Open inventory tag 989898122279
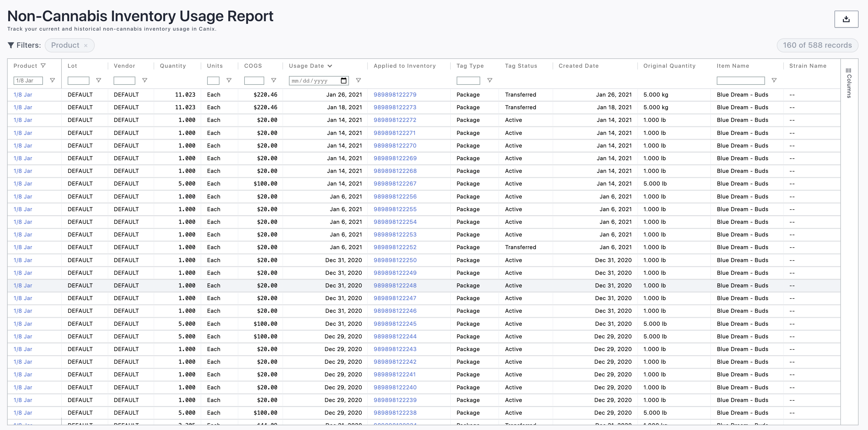This screenshot has height=430, width=868. coord(395,95)
